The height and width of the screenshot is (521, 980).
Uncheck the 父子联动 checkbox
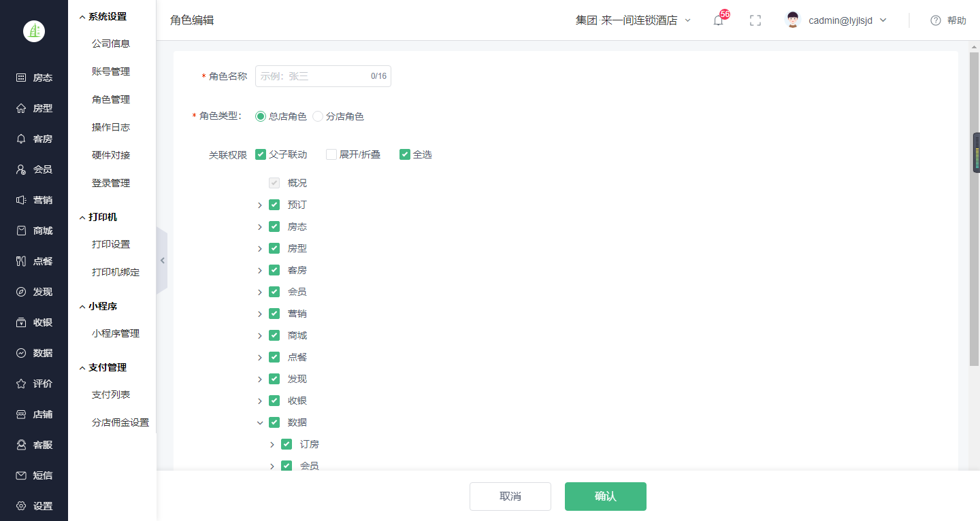(261, 154)
